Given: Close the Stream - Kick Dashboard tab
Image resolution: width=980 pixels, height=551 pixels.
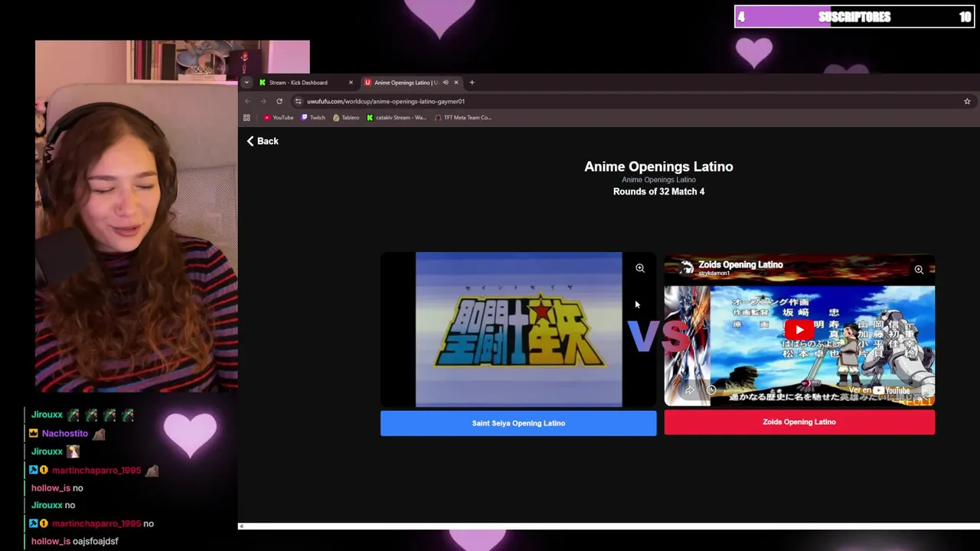Looking at the screenshot, I should coord(351,83).
